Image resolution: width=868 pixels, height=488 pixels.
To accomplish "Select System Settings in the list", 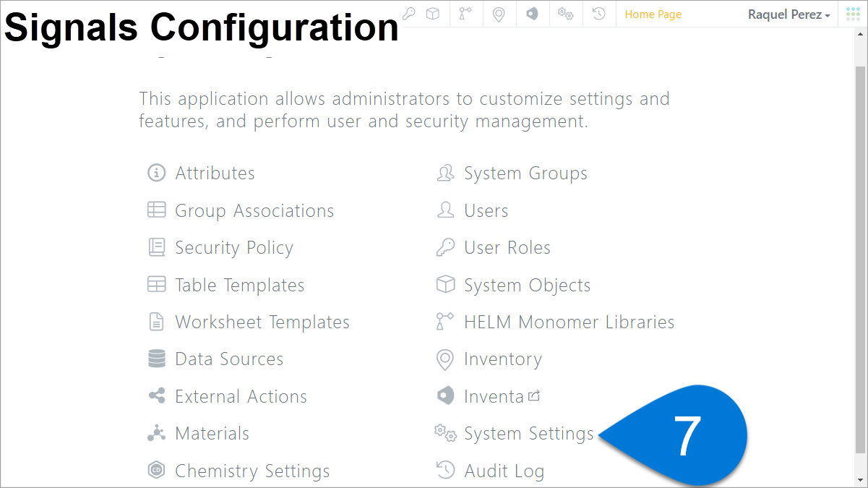I will (529, 434).
